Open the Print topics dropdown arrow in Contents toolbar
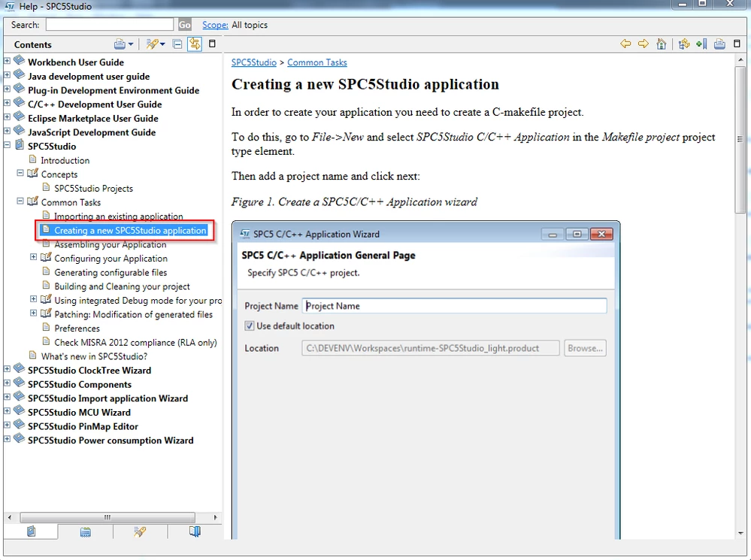 pos(131,44)
